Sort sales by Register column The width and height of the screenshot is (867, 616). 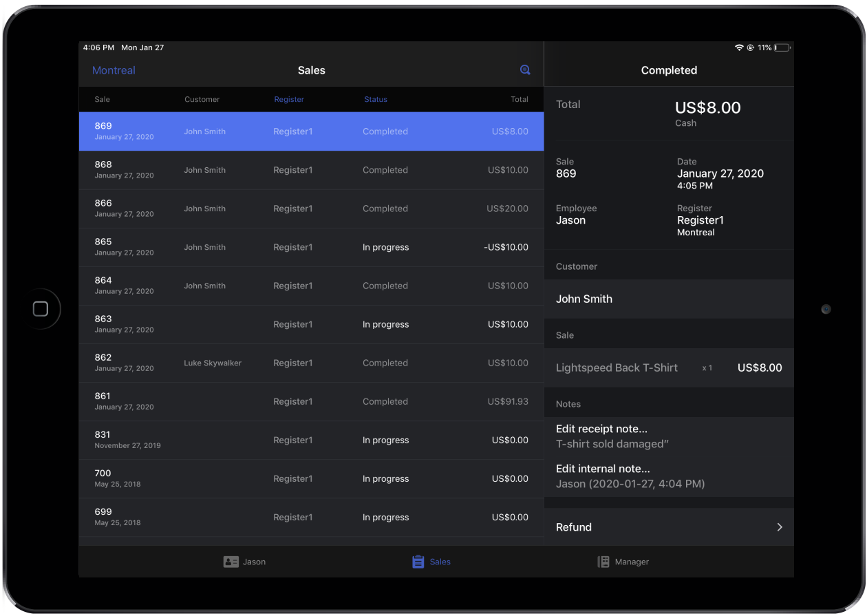289,99
